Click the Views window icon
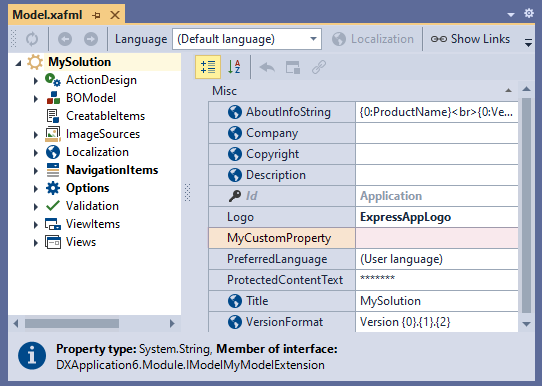The image size is (542, 386). pyautogui.click(x=53, y=242)
